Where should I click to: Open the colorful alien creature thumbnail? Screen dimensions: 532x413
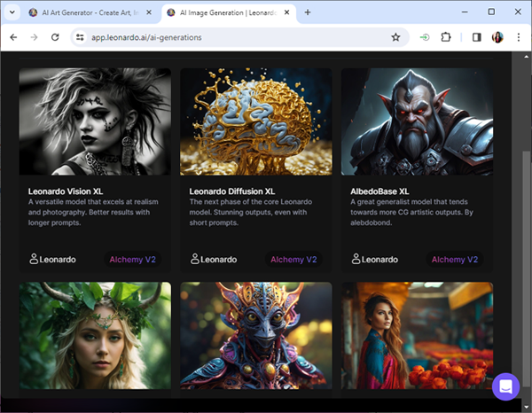(x=256, y=336)
